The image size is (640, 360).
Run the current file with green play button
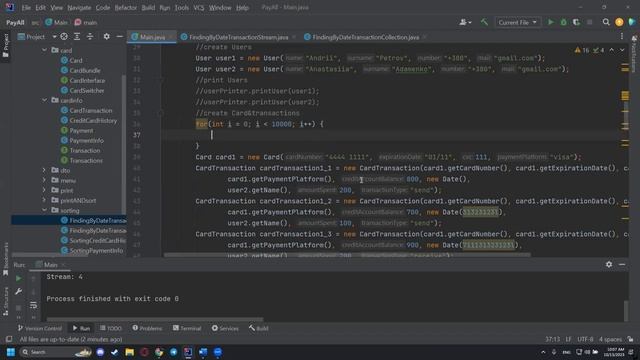pyautogui.click(x=551, y=22)
